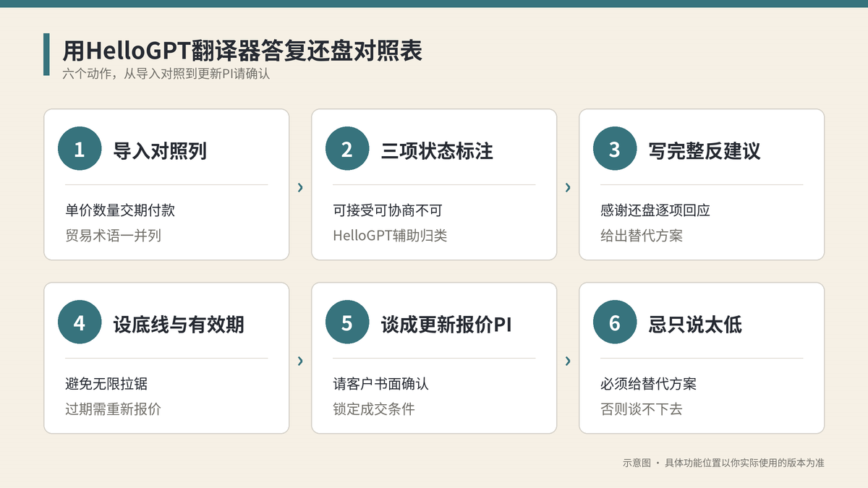Click the text 给出替代方案
The image size is (868, 488).
click(642, 236)
